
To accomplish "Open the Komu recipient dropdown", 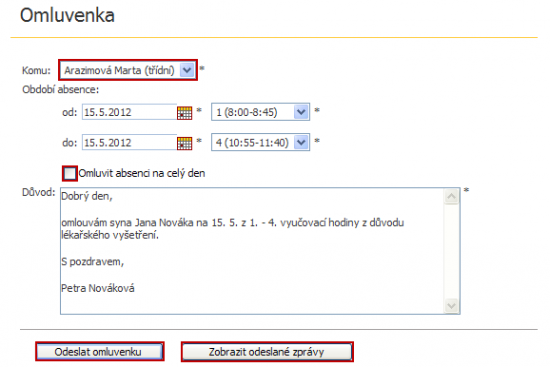I will coord(128,70).
